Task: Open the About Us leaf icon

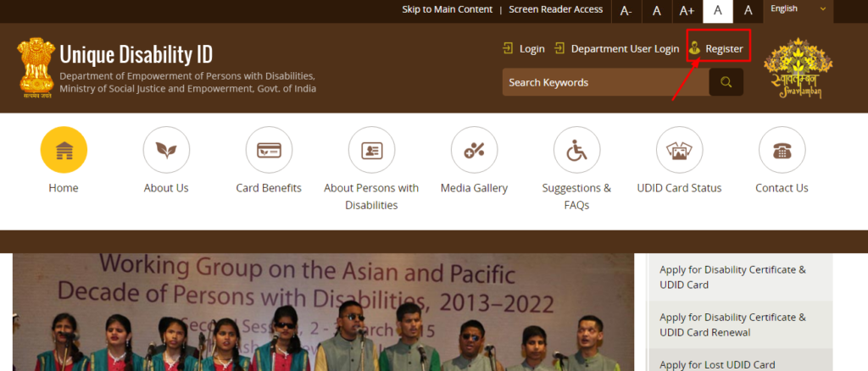Action: pyautogui.click(x=166, y=150)
